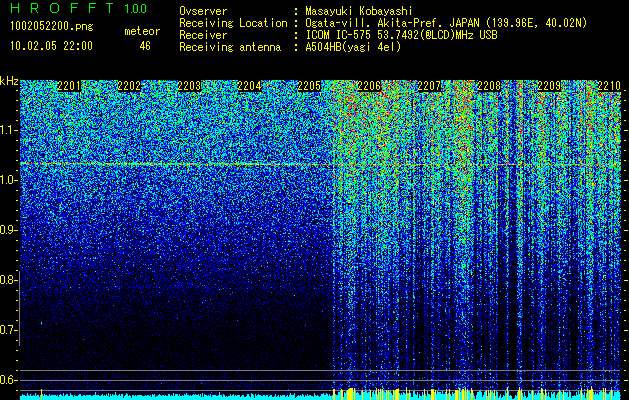Click the date 10.02.05 22:00

point(51,46)
